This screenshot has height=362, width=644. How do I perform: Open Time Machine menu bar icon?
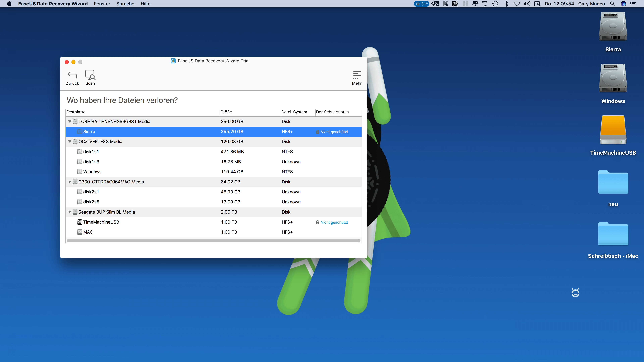coord(495,4)
